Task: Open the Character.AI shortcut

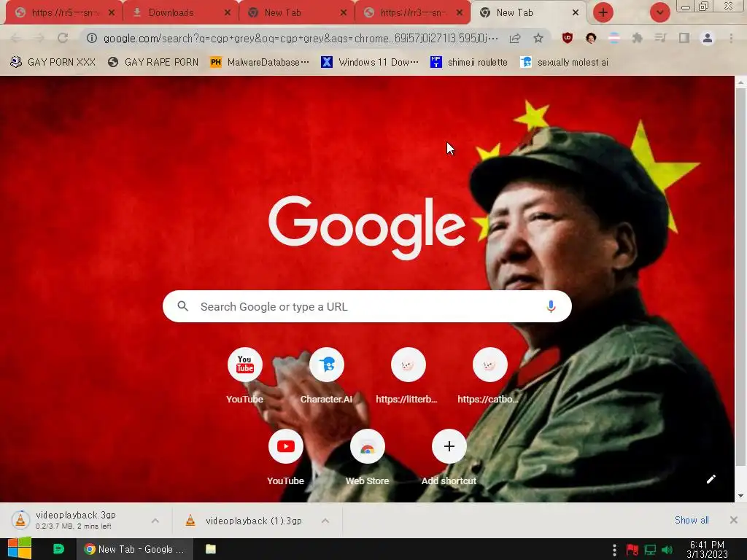Action: tap(327, 365)
